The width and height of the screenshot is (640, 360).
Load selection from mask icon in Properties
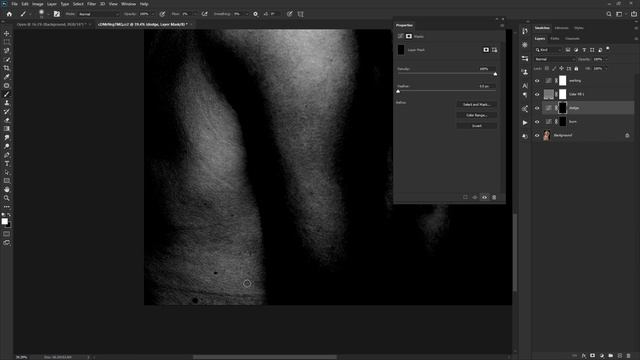tap(465, 198)
